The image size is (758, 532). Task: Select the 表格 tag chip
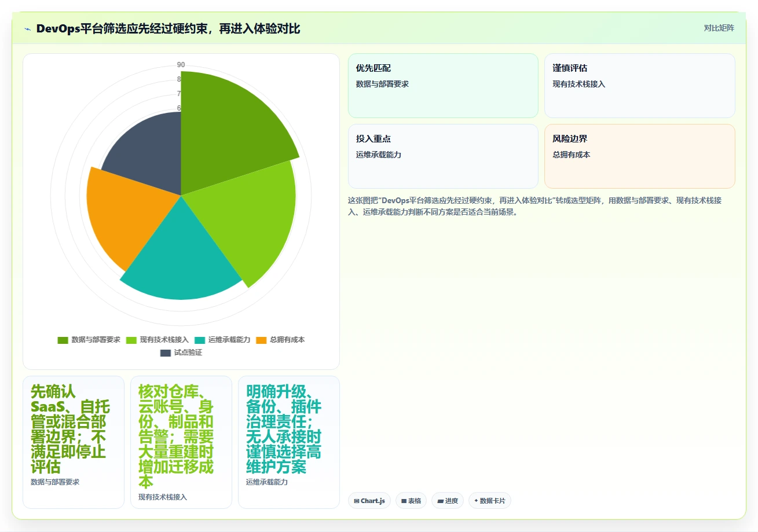(411, 501)
